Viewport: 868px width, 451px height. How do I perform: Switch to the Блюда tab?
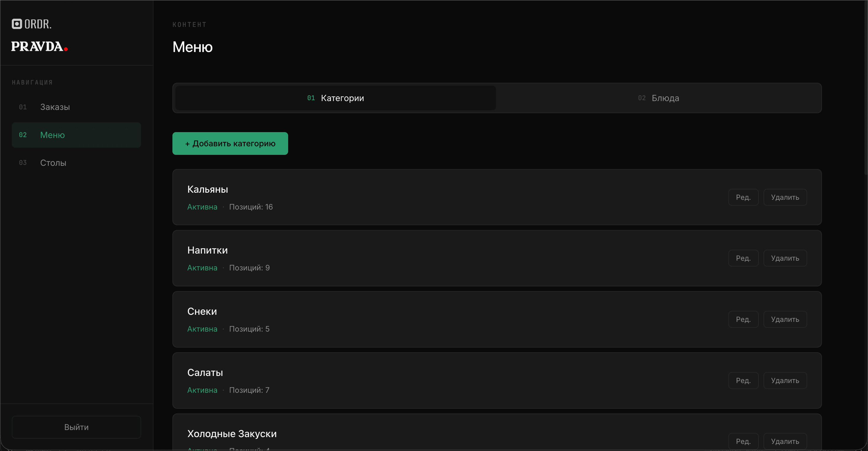[x=658, y=98]
